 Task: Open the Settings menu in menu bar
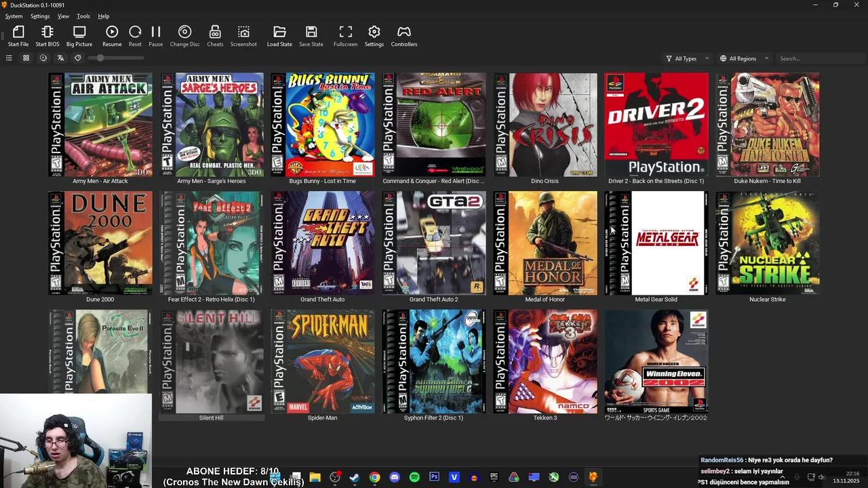40,16
